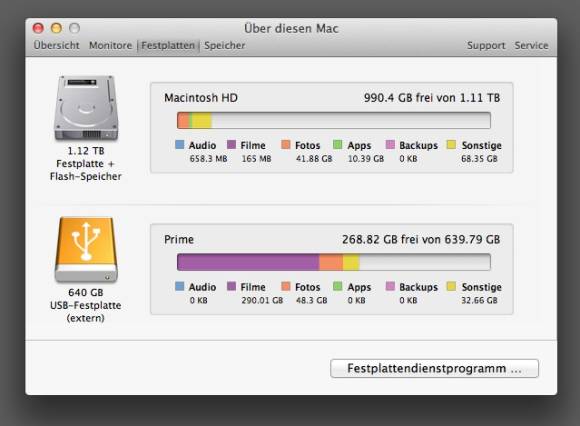
Task: Open the Service link
Action: pos(531,45)
